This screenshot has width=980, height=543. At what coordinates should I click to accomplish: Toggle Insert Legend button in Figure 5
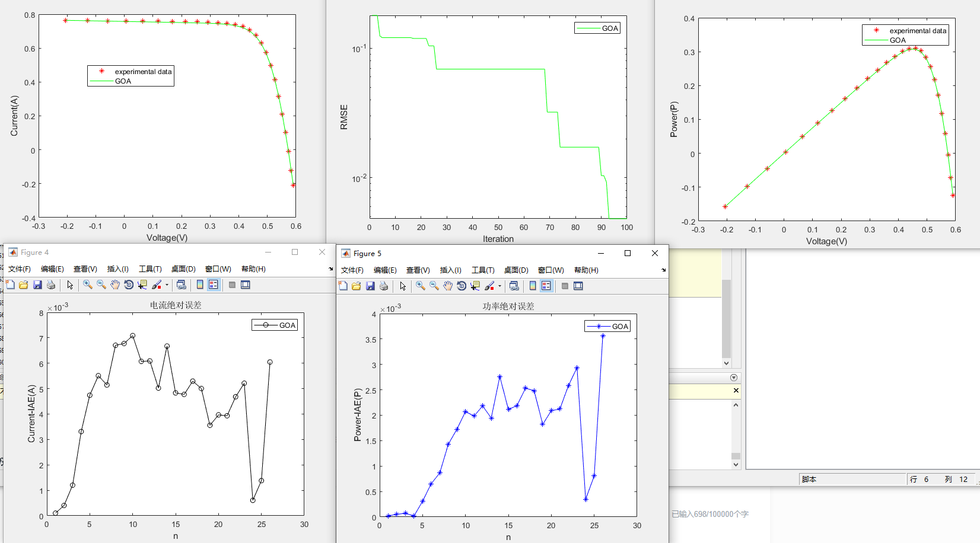pyautogui.click(x=546, y=286)
